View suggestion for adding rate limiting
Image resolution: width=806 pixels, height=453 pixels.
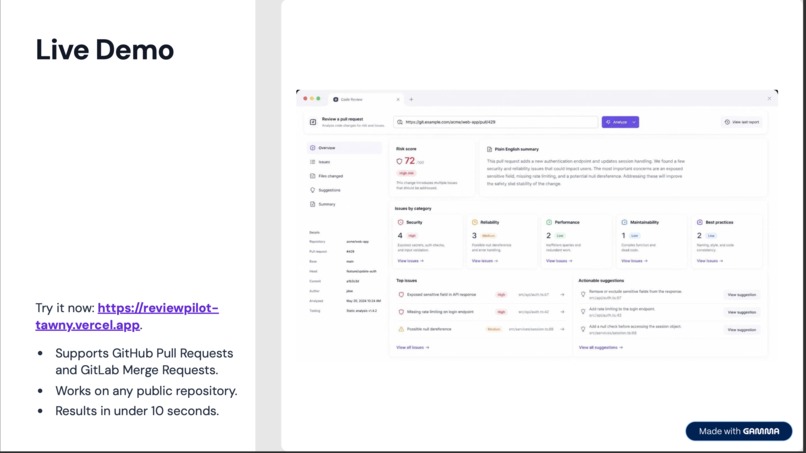[741, 312]
